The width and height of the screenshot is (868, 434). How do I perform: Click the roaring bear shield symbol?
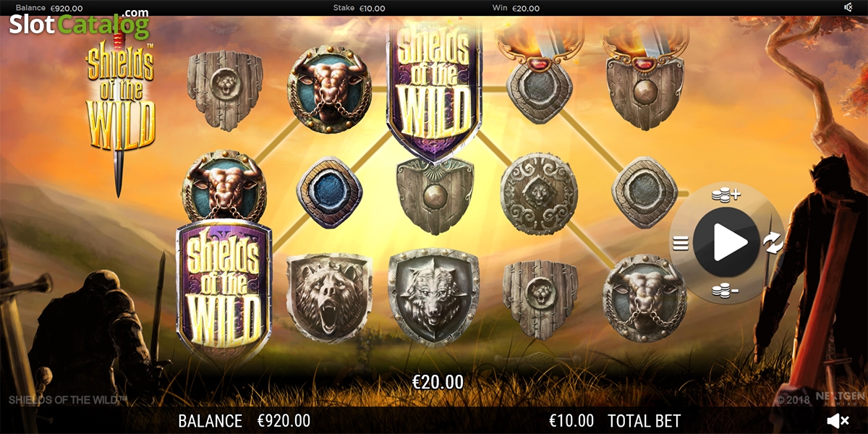pos(329,297)
